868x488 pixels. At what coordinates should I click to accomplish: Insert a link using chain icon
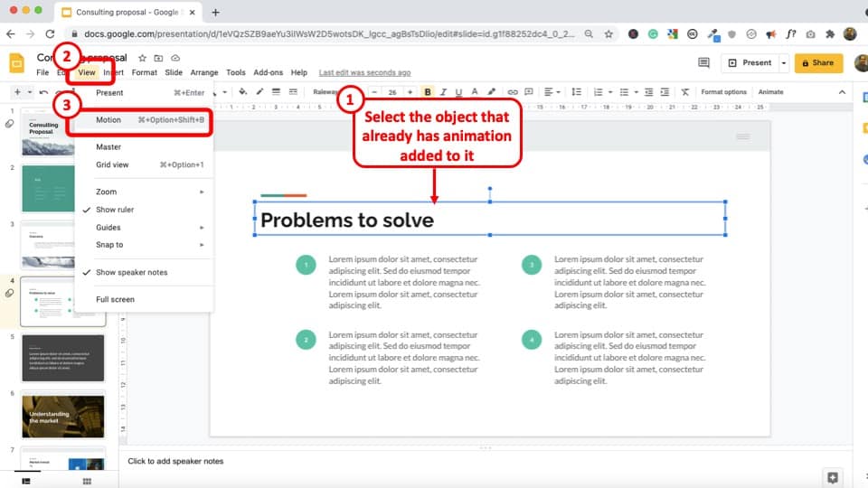[513, 92]
